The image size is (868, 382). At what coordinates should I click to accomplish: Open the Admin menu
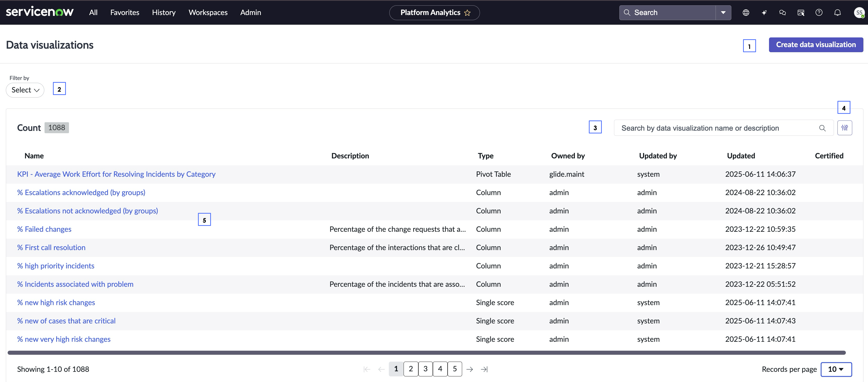tap(251, 12)
